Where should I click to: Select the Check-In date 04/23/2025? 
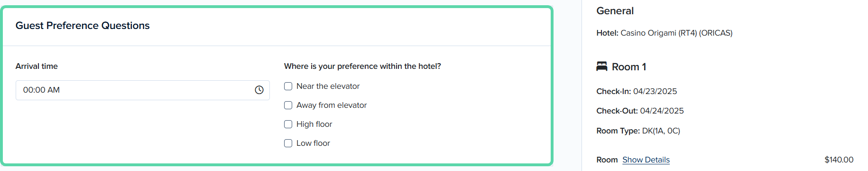click(655, 91)
